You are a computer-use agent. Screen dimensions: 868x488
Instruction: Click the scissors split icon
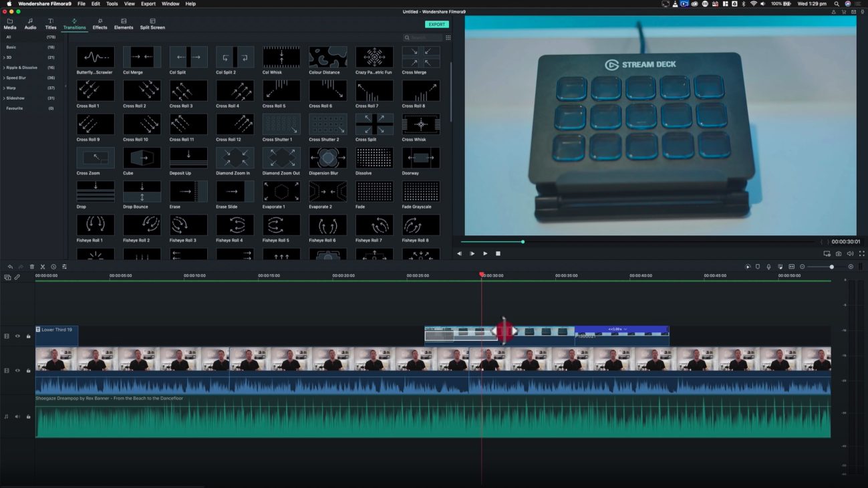(43, 267)
